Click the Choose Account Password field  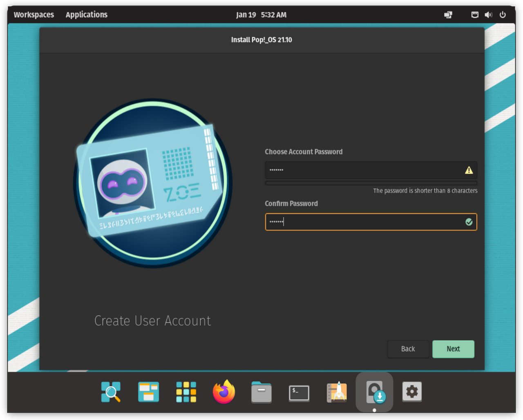click(364, 170)
